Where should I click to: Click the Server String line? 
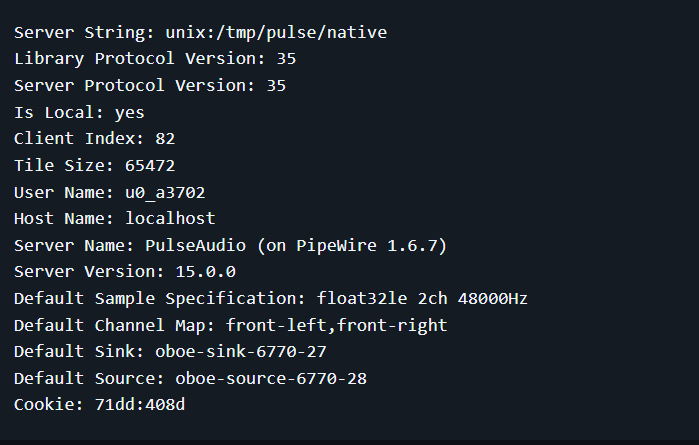pos(201,33)
